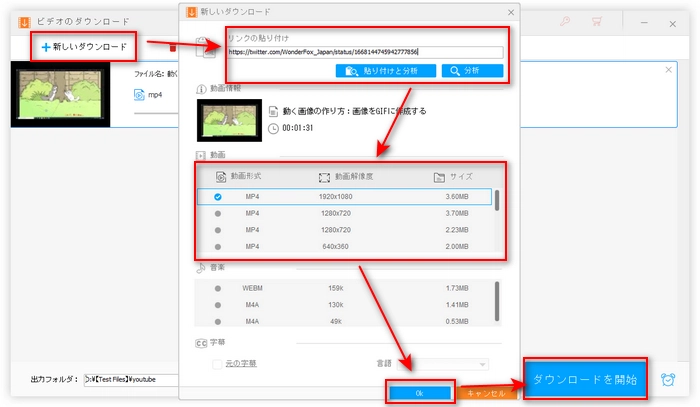The width and height of the screenshot is (700, 407).
Task: Remove the download task with X icon
Action: (670, 72)
